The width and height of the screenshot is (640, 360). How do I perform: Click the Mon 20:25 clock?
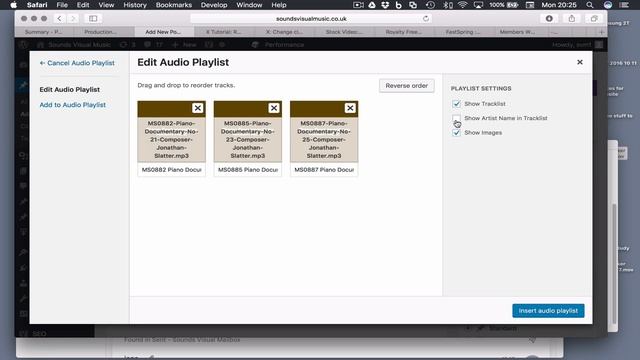tap(559, 5)
